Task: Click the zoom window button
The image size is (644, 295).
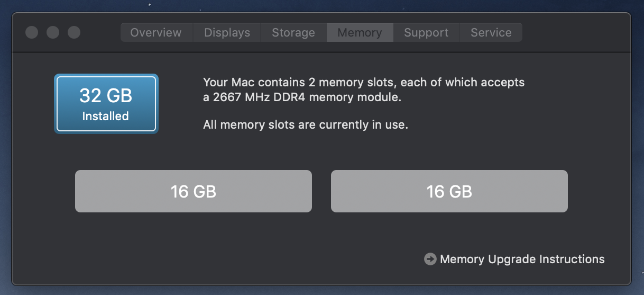Action: point(74,32)
